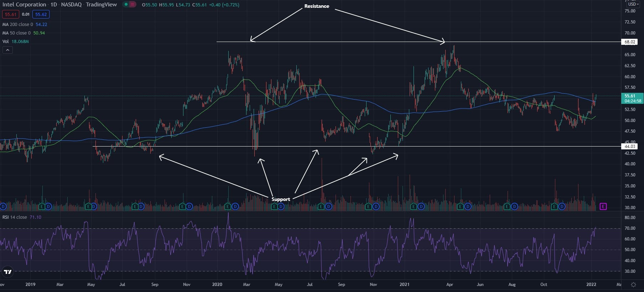The width and height of the screenshot is (644, 292).
Task: Open the dividend marker near February 2019
Action: click(49, 206)
